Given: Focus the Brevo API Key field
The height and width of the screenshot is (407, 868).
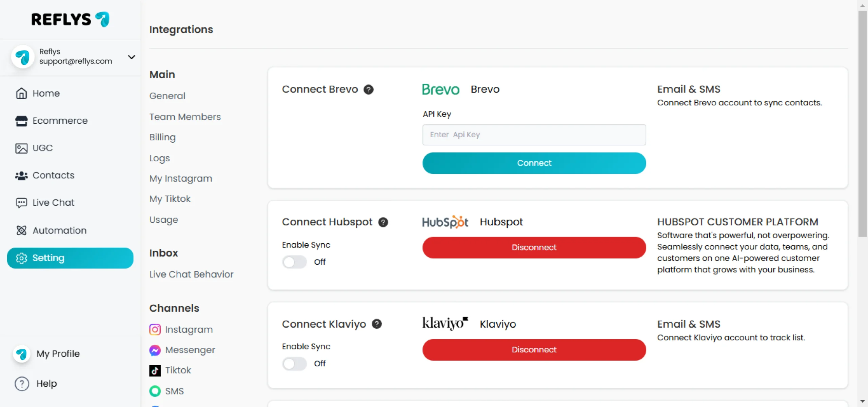Looking at the screenshot, I should pos(534,135).
